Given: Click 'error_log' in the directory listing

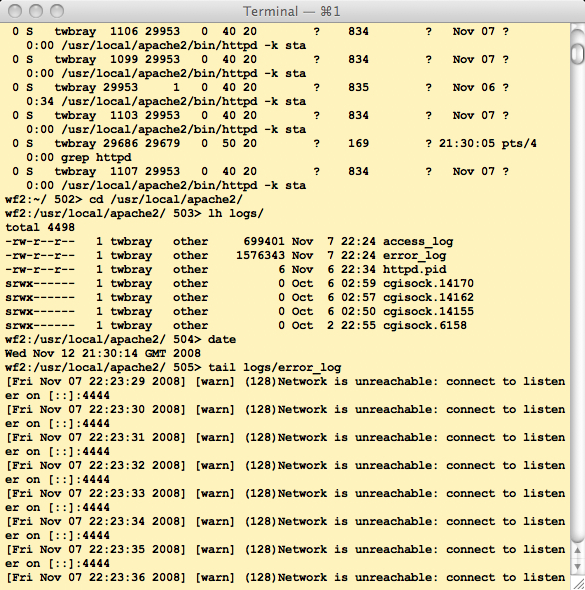Looking at the screenshot, I should (415, 255).
